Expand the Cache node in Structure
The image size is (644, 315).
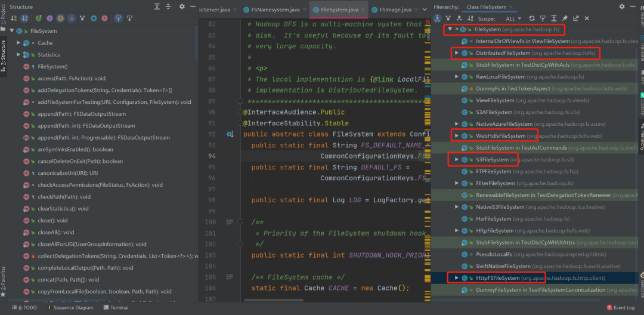point(18,43)
